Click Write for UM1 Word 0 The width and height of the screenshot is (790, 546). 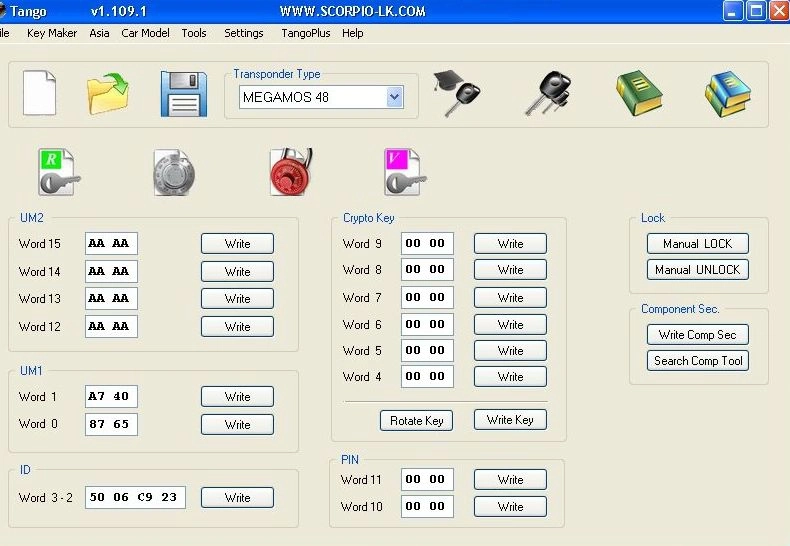(237, 425)
